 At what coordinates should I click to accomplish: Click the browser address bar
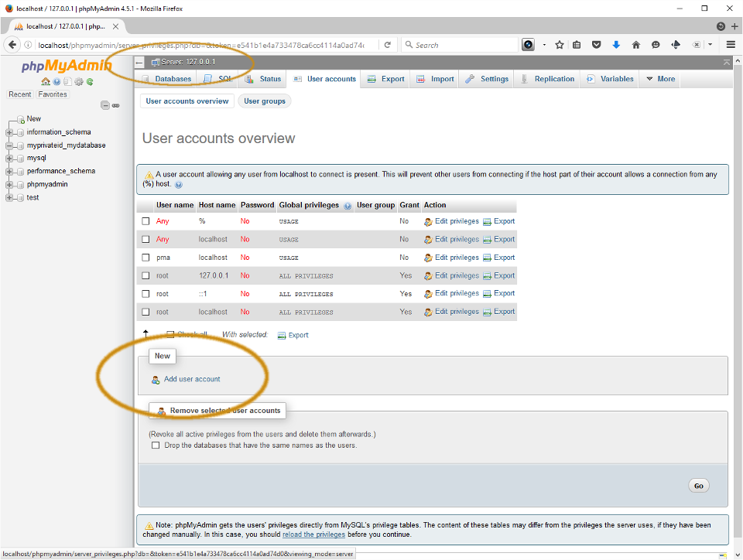(201, 45)
